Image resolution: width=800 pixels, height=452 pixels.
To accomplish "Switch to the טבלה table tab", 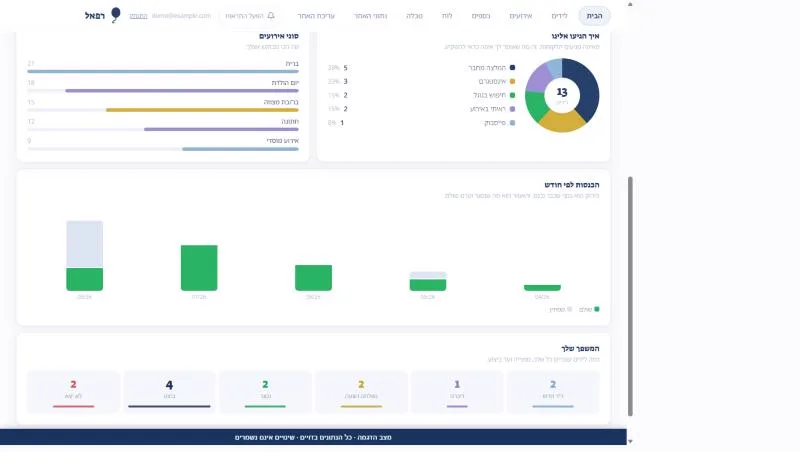I will click(x=414, y=16).
